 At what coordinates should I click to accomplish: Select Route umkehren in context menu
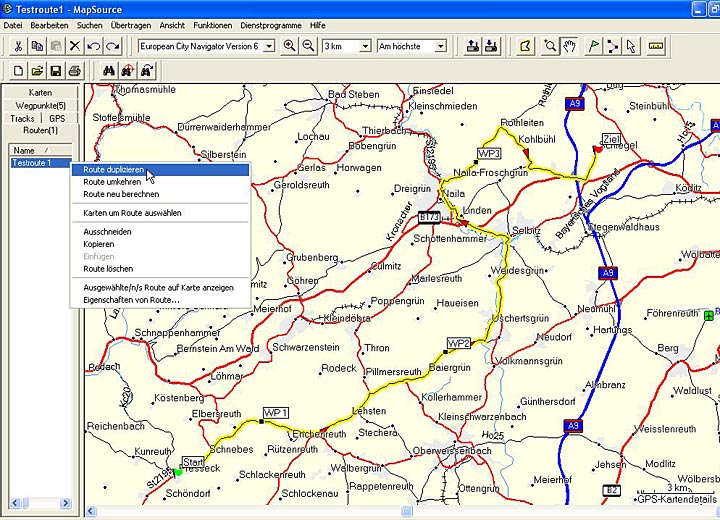[112, 182]
